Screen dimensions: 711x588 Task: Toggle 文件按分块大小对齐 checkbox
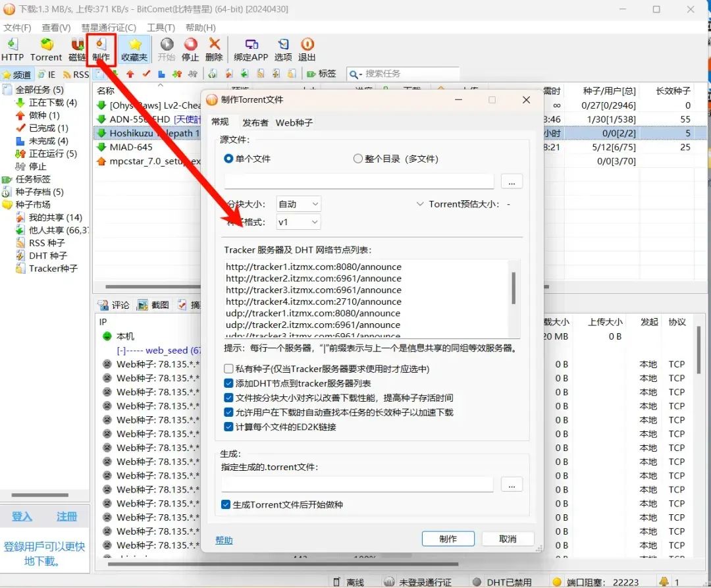pyautogui.click(x=228, y=398)
